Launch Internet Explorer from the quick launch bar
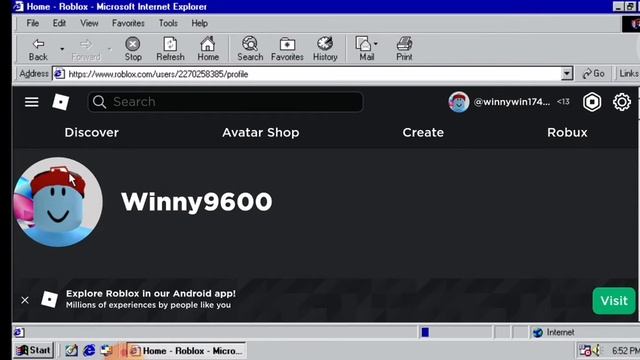Screen dimensions: 640x360 (89, 350)
